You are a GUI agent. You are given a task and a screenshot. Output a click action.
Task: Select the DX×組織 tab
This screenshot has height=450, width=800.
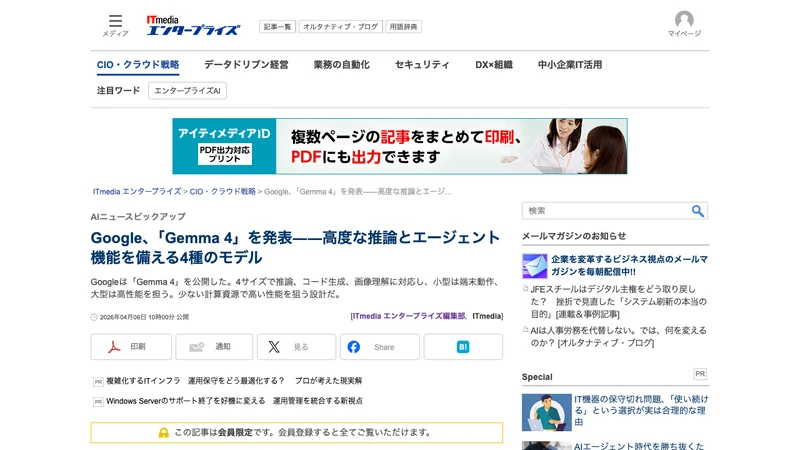[x=494, y=65]
